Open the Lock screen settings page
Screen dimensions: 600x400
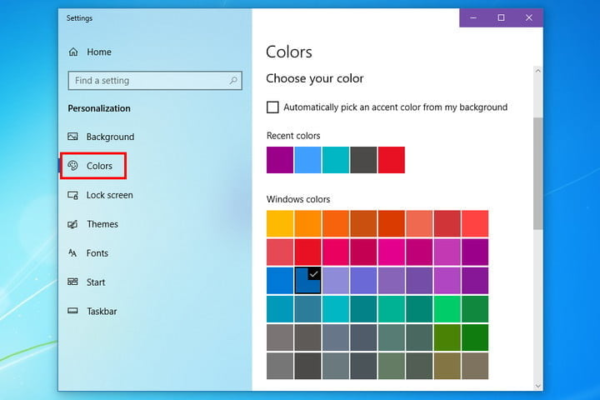109,195
